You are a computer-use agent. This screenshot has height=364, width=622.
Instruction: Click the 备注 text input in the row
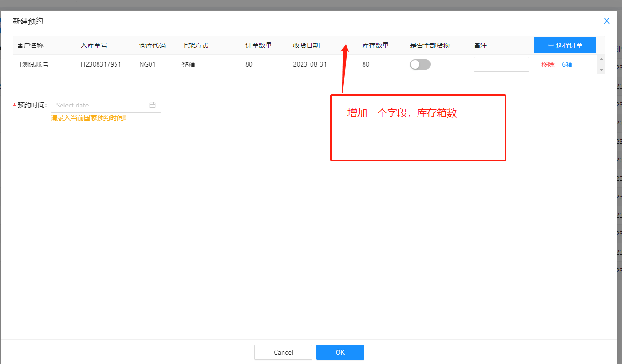tap(501, 64)
